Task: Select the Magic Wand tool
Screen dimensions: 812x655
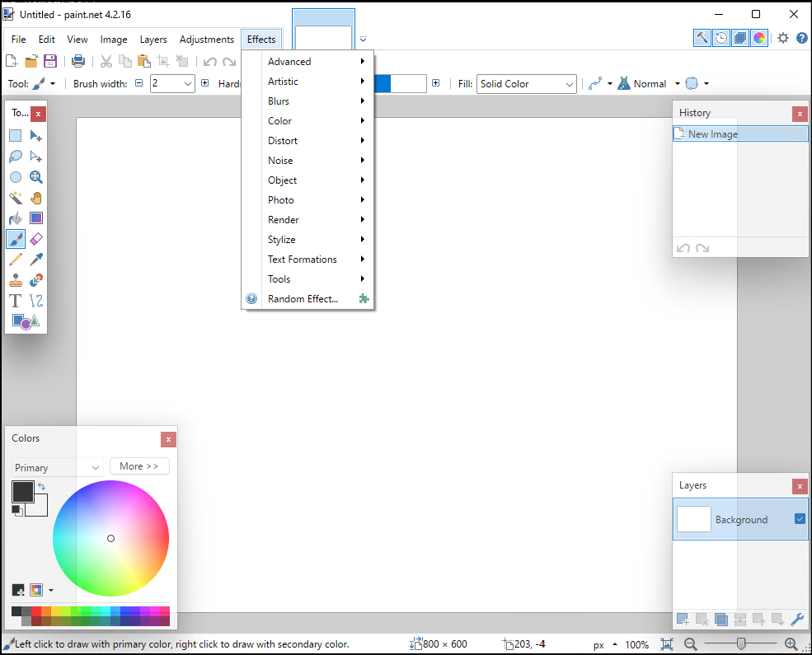Action: tap(16, 198)
